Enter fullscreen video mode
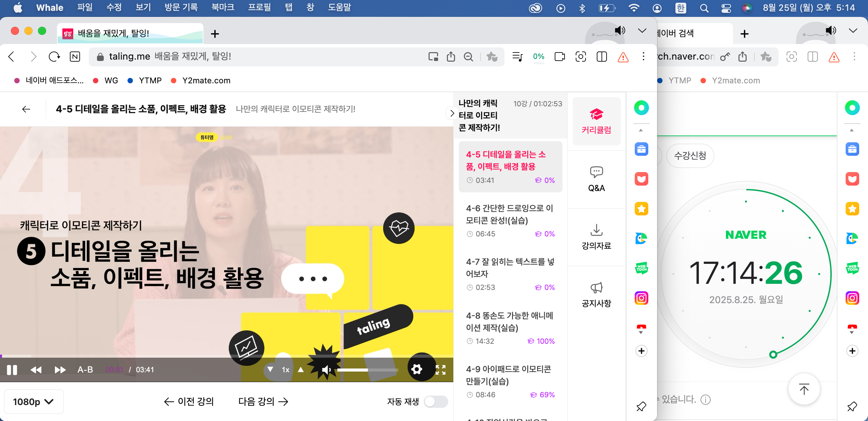 point(440,370)
